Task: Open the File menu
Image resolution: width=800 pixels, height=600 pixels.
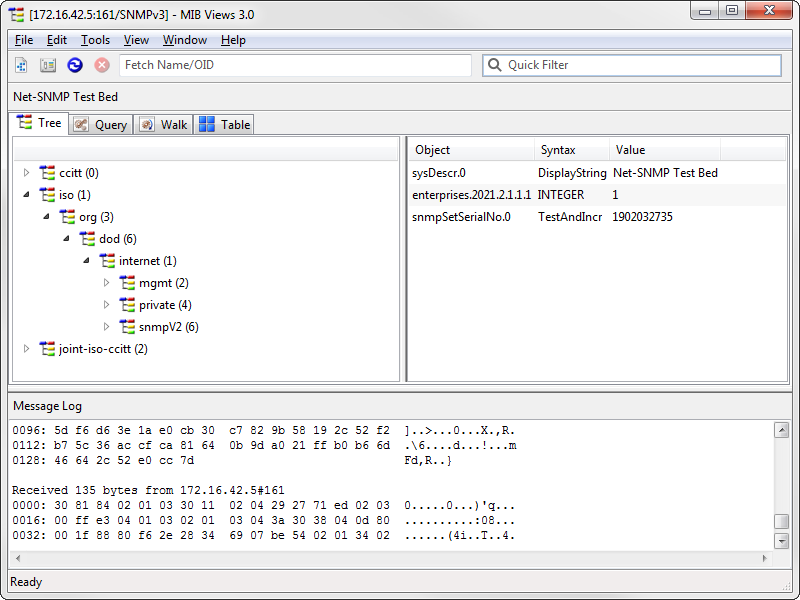Action: pyautogui.click(x=24, y=40)
